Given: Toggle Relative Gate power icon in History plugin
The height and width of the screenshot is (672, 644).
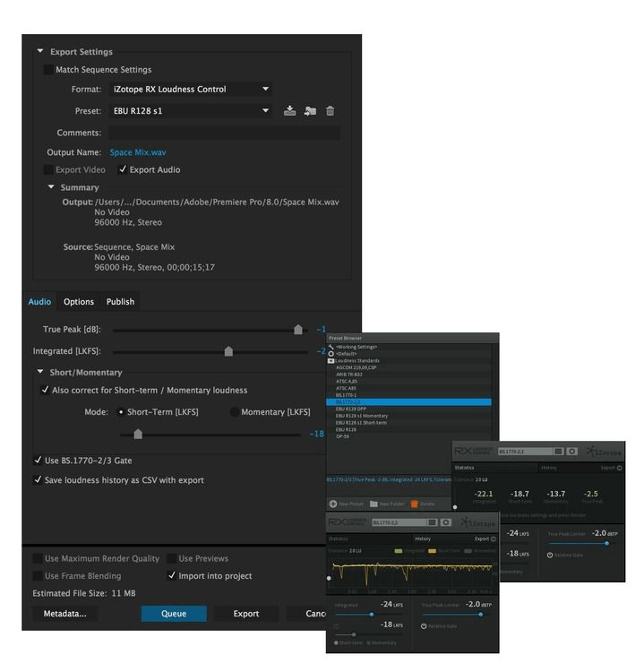Looking at the screenshot, I should (x=424, y=626).
